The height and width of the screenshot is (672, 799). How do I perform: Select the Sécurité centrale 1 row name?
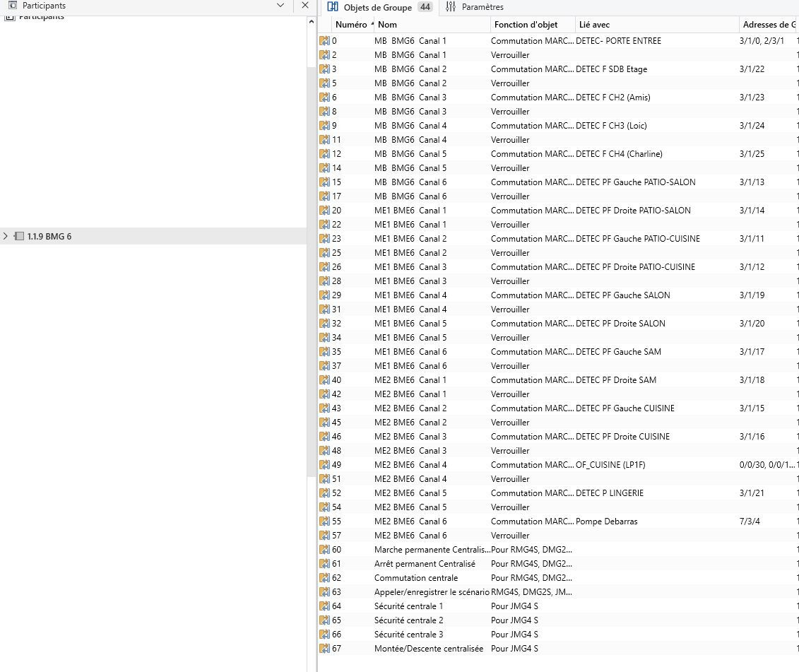point(408,606)
